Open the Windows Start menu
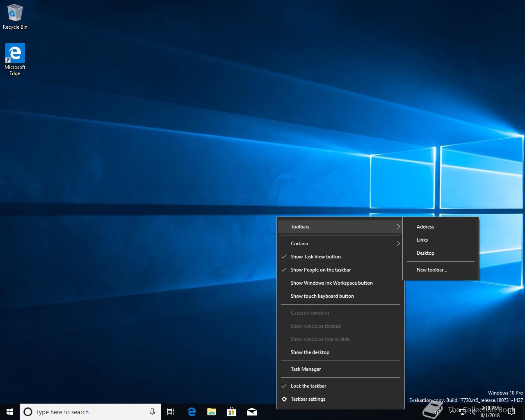The width and height of the screenshot is (525, 420). pyautogui.click(x=10, y=412)
